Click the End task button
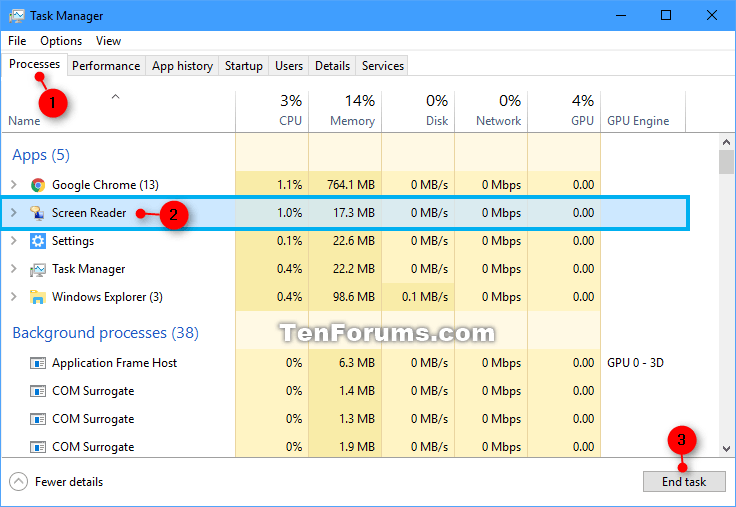 pyautogui.click(x=684, y=482)
